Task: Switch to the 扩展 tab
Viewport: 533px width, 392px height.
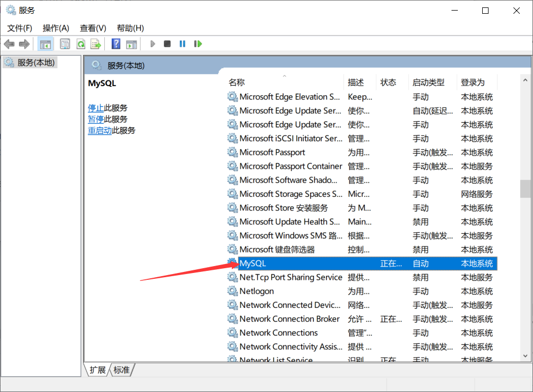Action: coord(97,370)
